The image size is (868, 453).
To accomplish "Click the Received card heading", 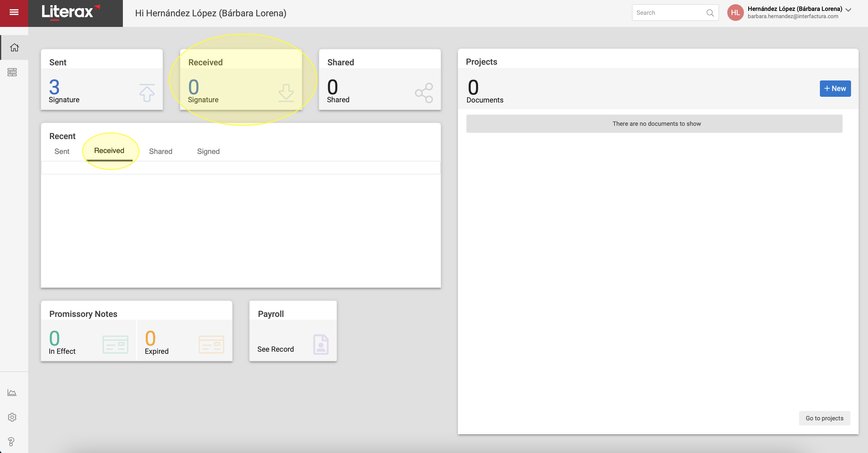I will (205, 63).
